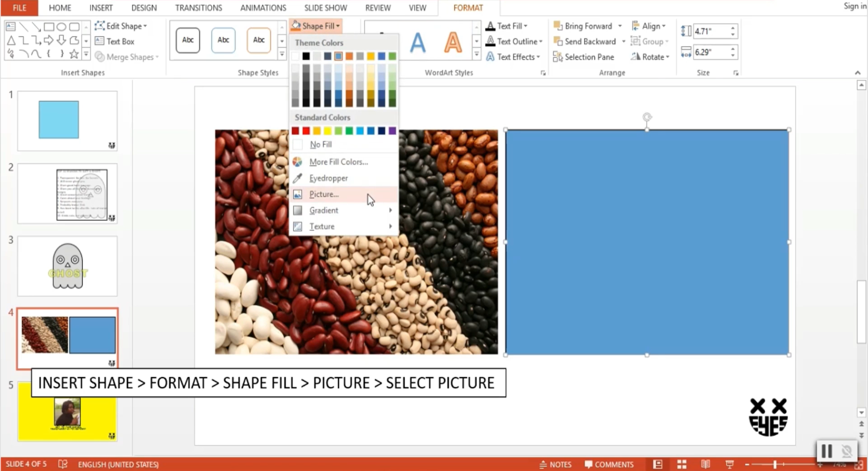The width and height of the screenshot is (868, 471).
Task: Click the star shape in Insert Shapes
Action: [x=74, y=54]
